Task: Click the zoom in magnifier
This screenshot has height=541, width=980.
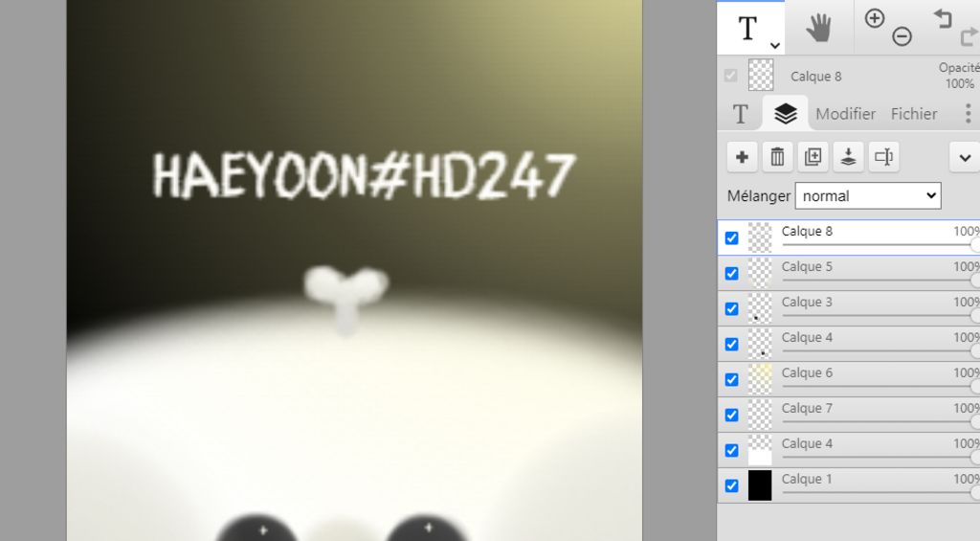Action: click(x=875, y=19)
